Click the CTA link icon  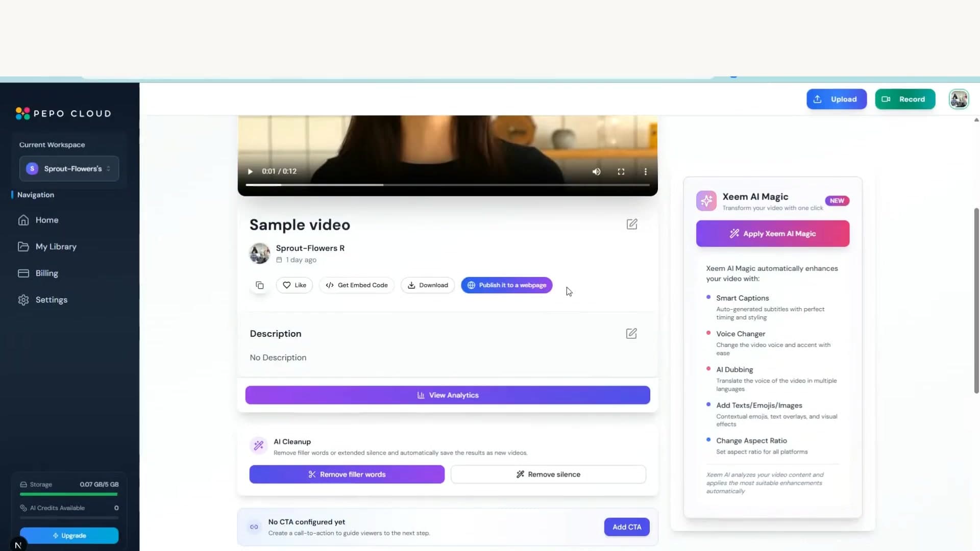[x=254, y=527]
